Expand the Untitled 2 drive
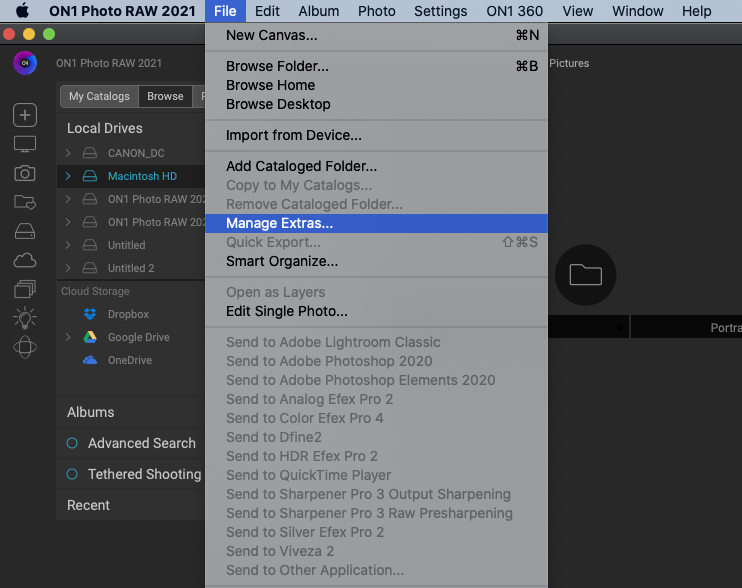Screen dimensions: 742x588 point(68,268)
